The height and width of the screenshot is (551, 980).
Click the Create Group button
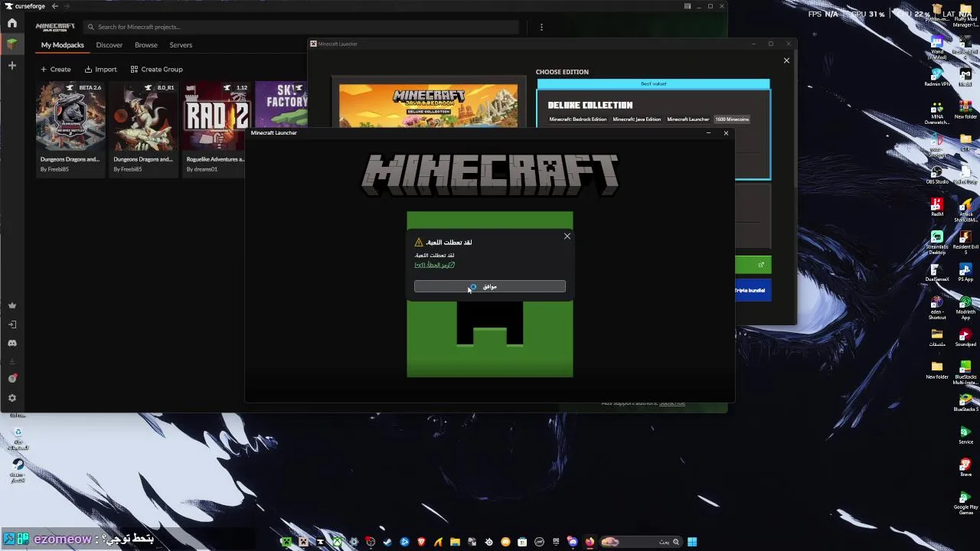(156, 70)
